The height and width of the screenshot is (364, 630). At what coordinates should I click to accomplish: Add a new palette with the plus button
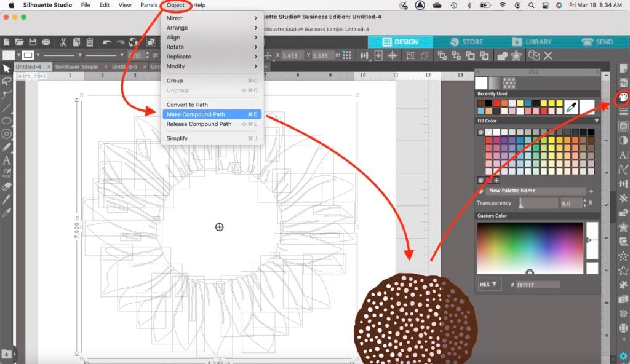[591, 191]
